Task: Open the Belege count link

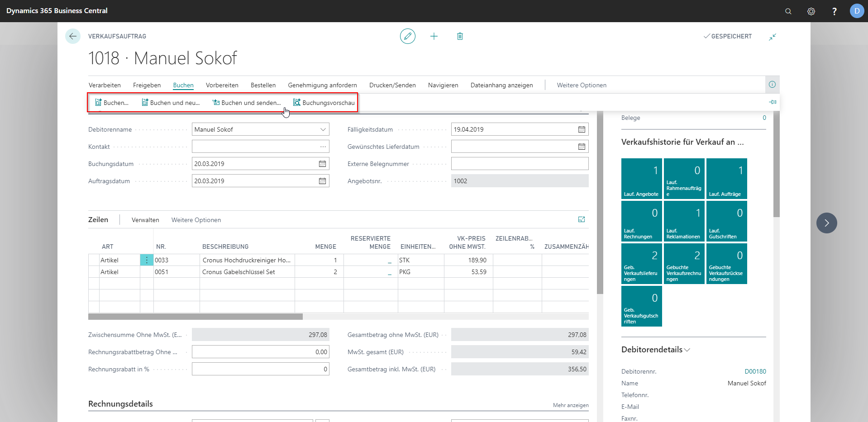Action: (764, 118)
